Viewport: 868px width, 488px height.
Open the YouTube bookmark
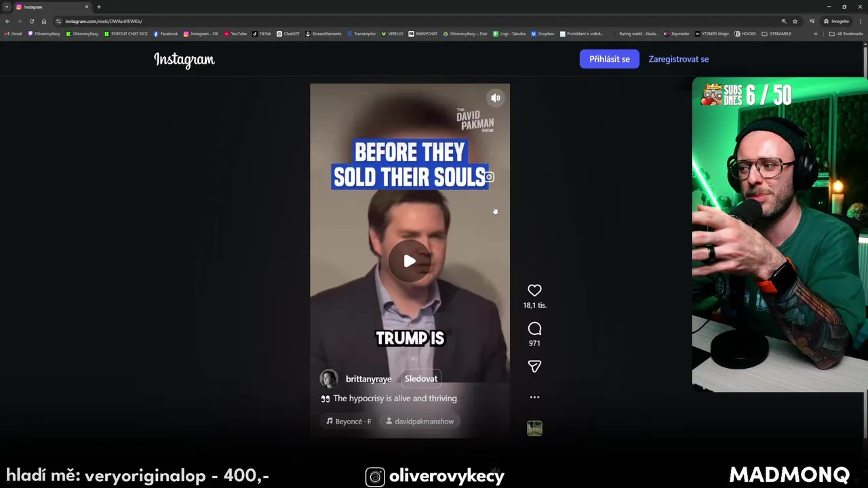tap(235, 34)
